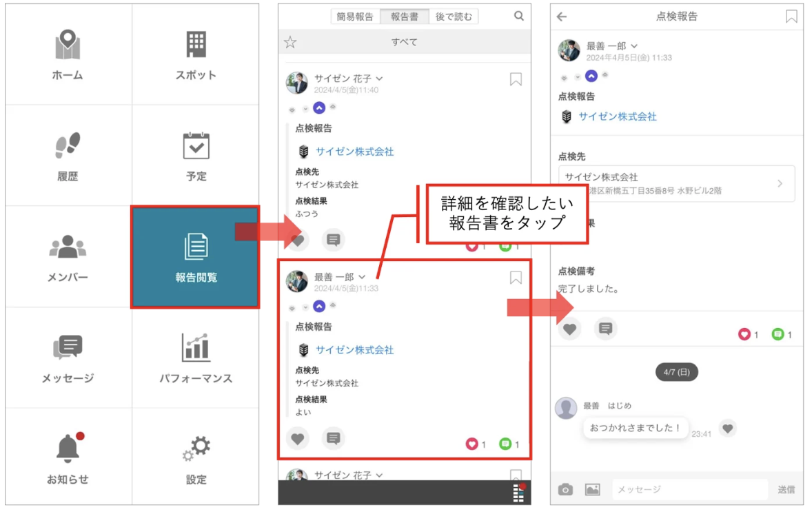Focus the メッセージ input field

coord(690,489)
